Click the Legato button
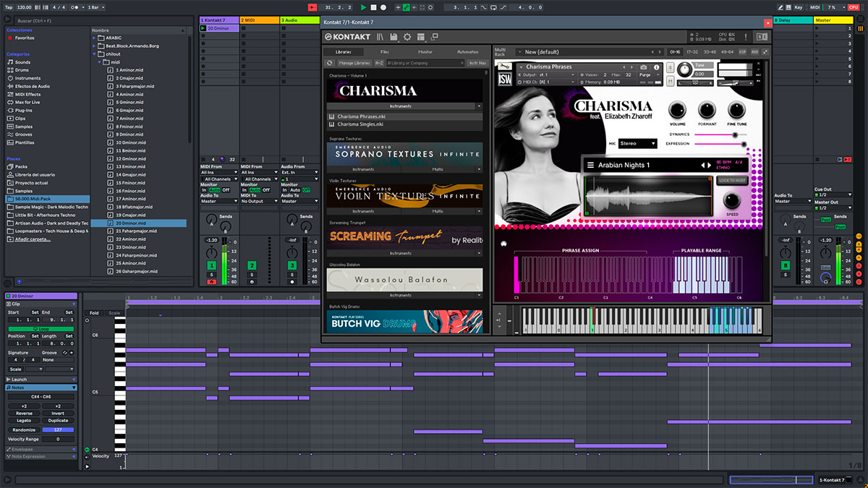Viewport: 868px width, 488px height. coord(24,421)
